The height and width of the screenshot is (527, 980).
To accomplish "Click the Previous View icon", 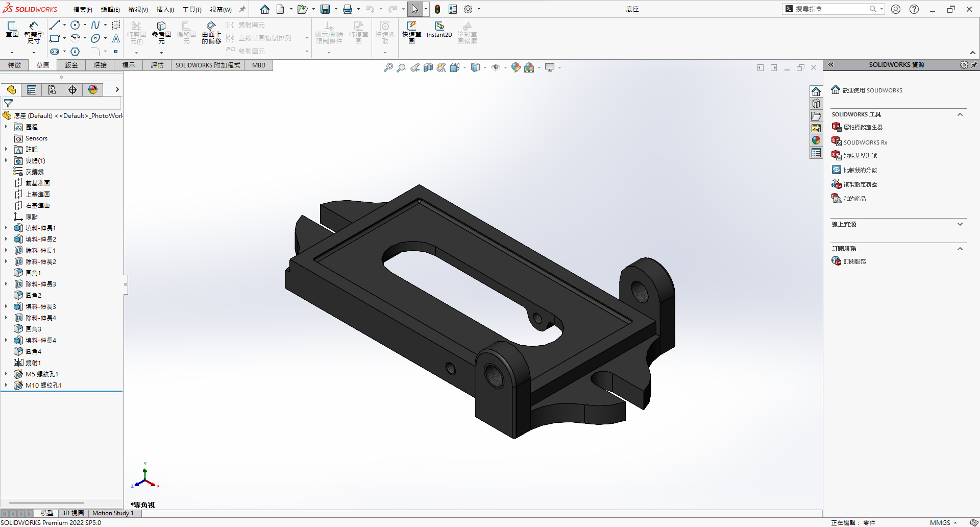I will 415,67.
